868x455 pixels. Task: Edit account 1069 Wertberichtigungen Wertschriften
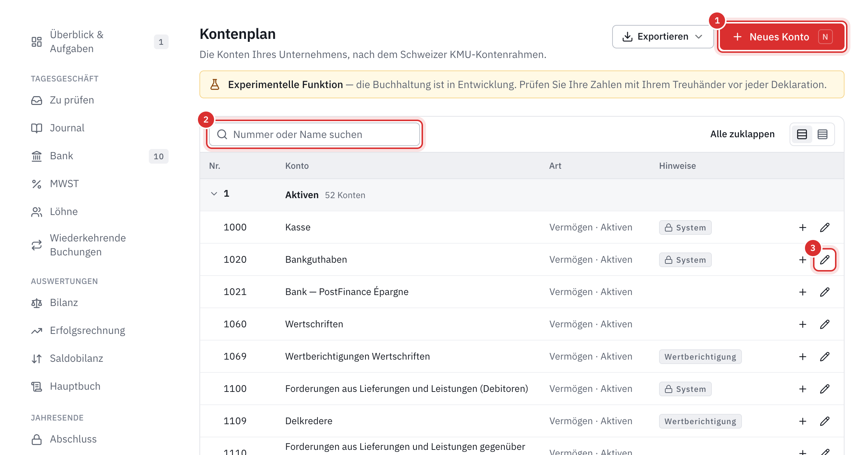pyautogui.click(x=825, y=357)
